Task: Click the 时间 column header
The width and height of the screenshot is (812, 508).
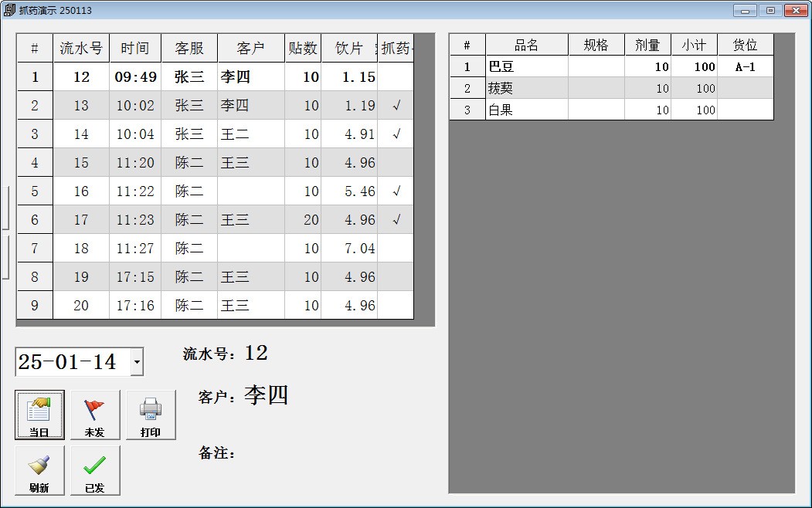Action: (x=135, y=48)
